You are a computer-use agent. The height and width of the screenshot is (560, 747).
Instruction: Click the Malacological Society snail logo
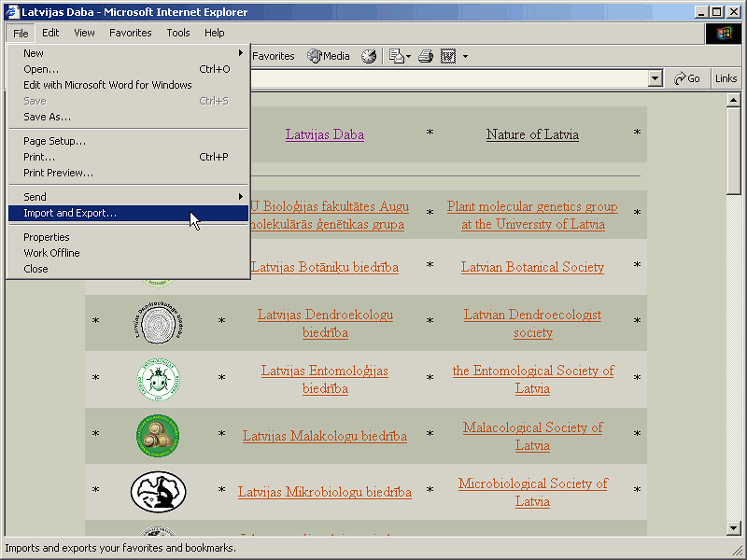[x=158, y=436]
